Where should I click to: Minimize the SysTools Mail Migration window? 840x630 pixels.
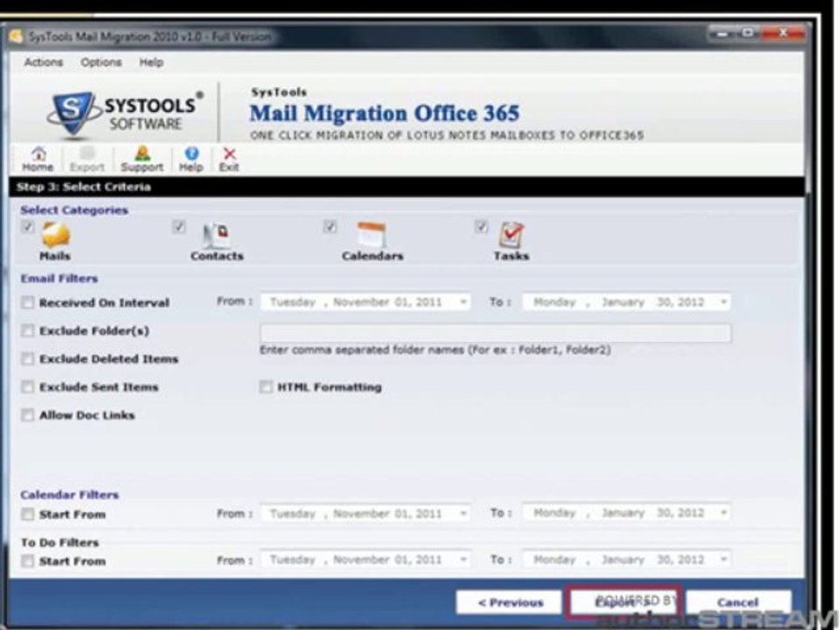[722, 34]
